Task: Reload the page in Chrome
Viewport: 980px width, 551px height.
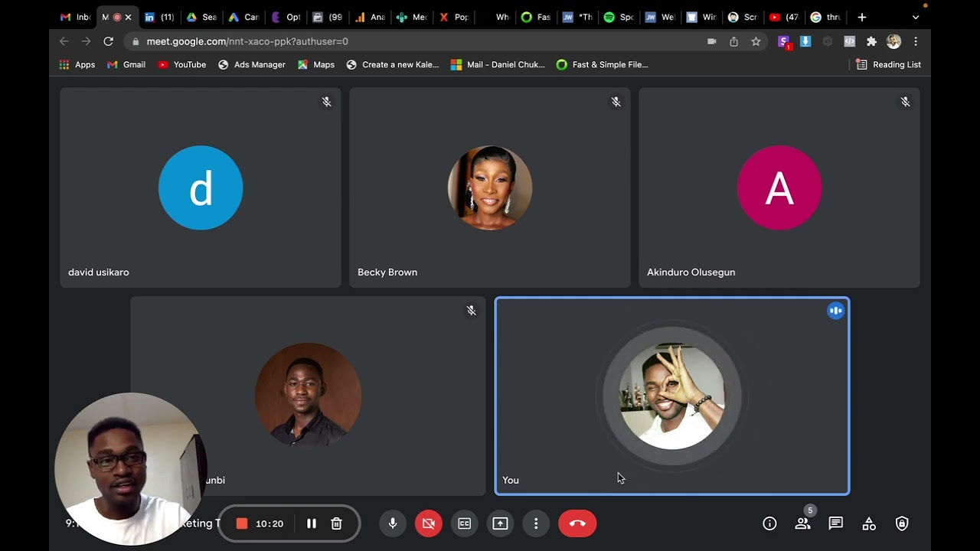Action: 109,41
